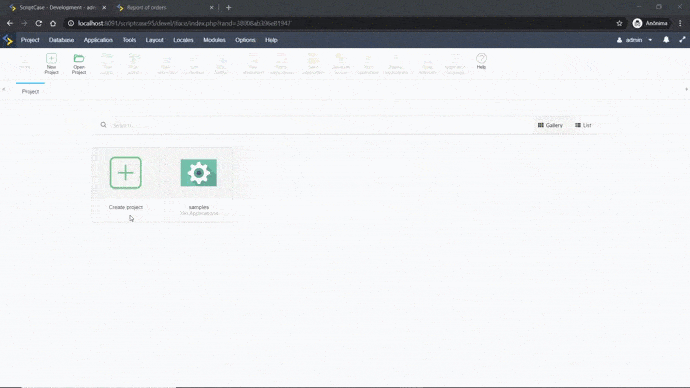Click the ScriptCase logo icon
This screenshot has width=690, height=388.
[x=8, y=40]
